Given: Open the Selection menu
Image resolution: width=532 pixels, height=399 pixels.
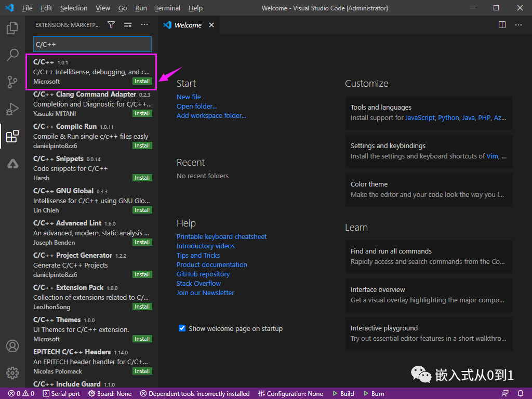Looking at the screenshot, I should tap(74, 8).
